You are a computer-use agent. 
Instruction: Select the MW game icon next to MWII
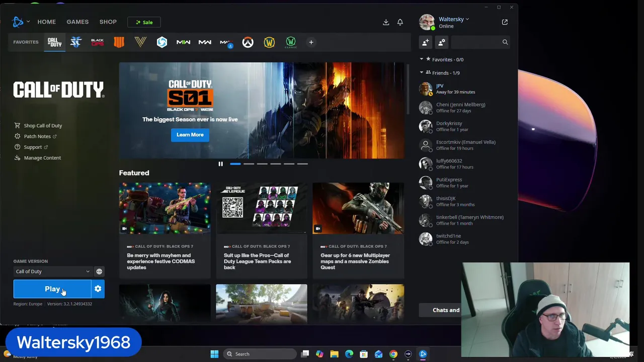(x=205, y=42)
